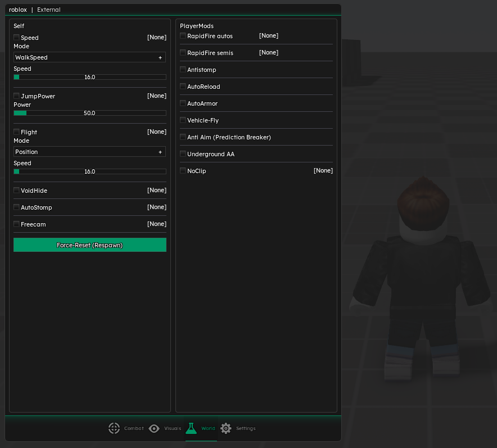Open the Position mode dropdown
Image resolution: width=497 pixels, height=448 pixels.
(x=89, y=152)
